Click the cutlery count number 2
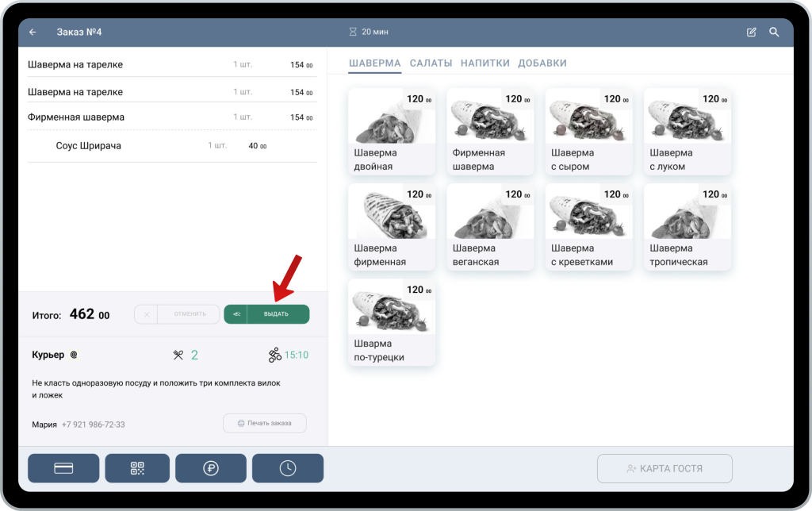This screenshot has height=511, width=812. coord(195,355)
